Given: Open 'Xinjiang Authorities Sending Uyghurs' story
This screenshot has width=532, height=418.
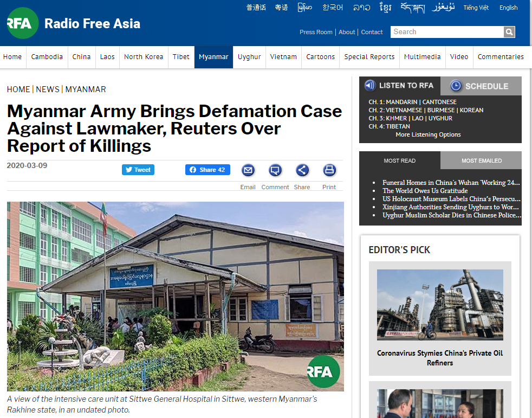Looking at the screenshot, I should pos(451,207).
